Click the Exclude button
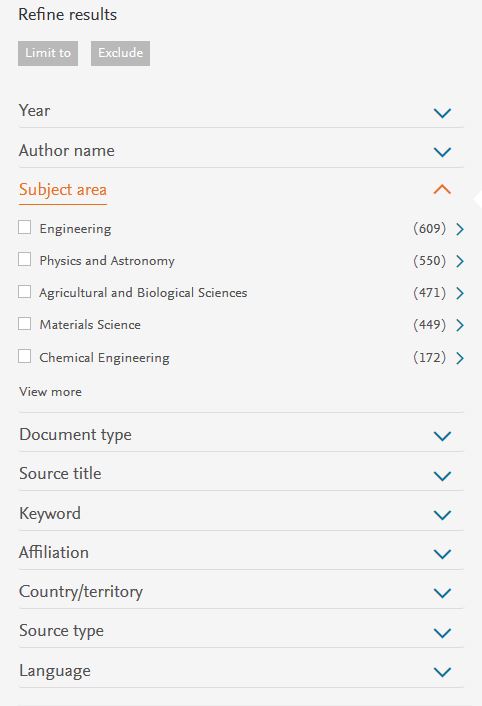Screen dimensions: 482x706 120,53
